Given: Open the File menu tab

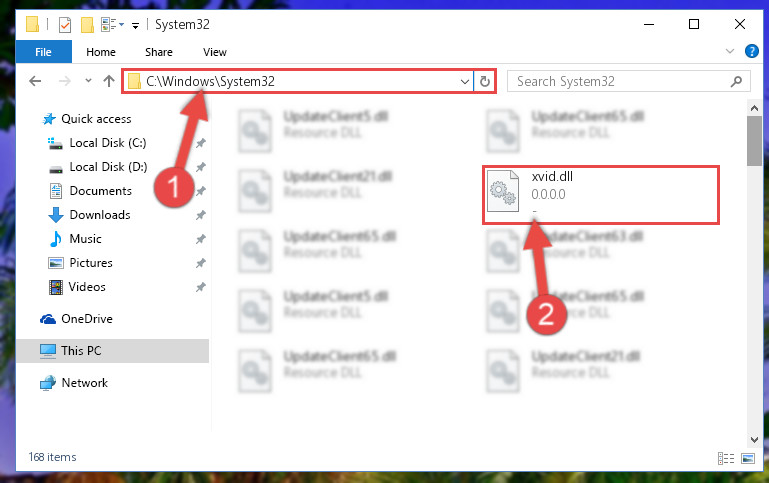Looking at the screenshot, I should point(43,52).
